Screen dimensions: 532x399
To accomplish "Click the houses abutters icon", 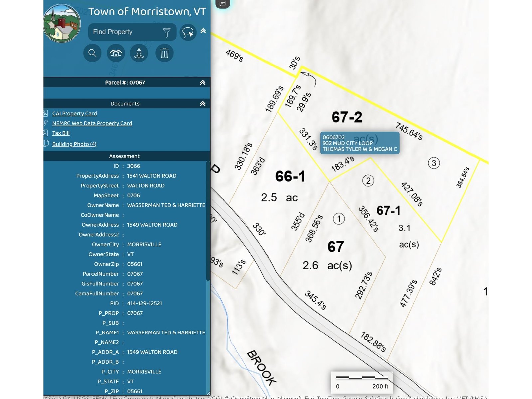I will point(116,53).
